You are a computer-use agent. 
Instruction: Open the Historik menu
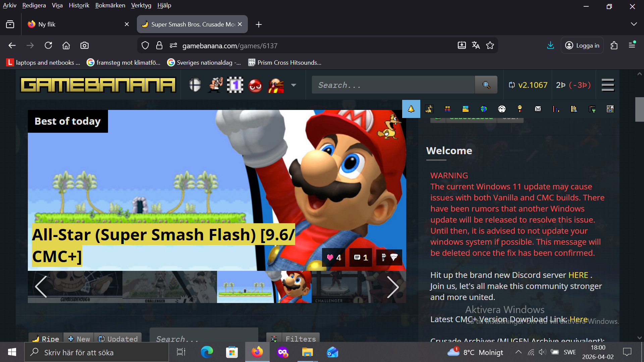(x=79, y=5)
